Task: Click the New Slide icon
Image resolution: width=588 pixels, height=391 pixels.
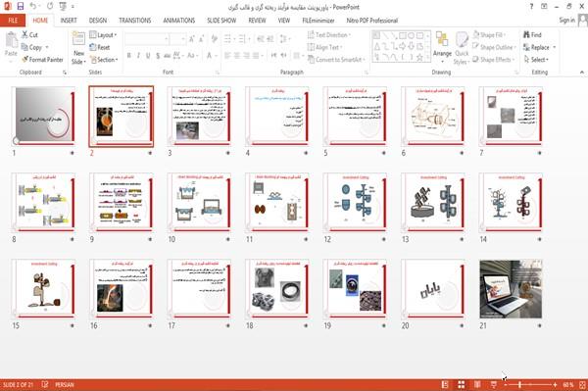Action: click(78, 38)
